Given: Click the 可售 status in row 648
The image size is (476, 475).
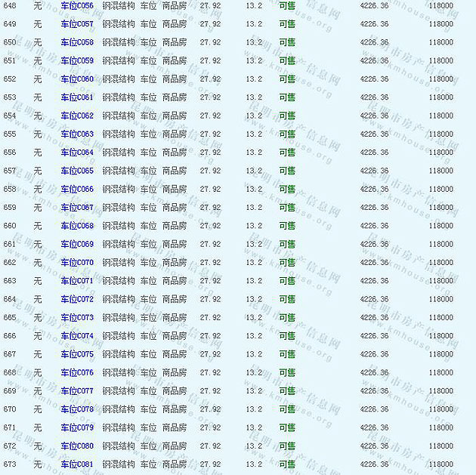Looking at the screenshot, I should 287,6.
